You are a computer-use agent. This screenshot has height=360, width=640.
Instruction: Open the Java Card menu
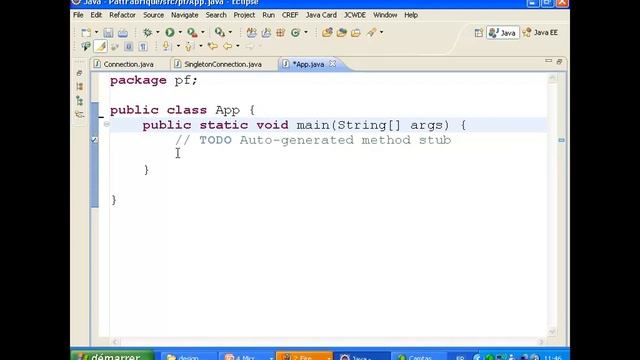pyautogui.click(x=321, y=15)
